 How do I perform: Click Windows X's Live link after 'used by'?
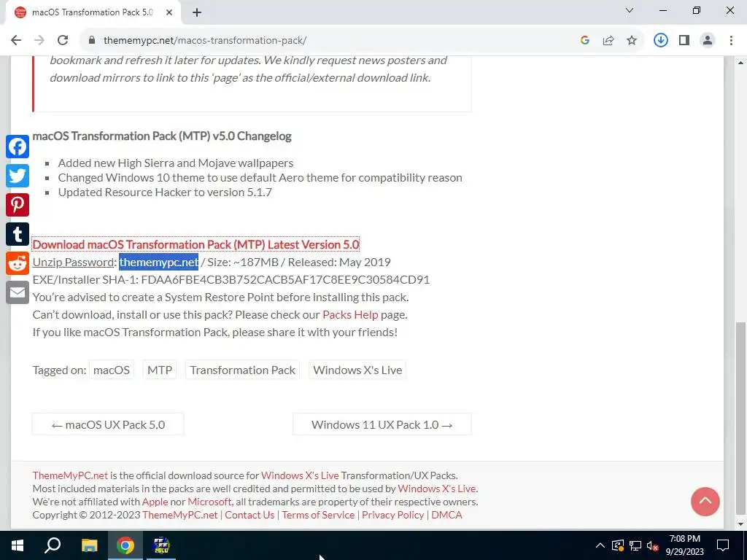pyautogui.click(x=437, y=489)
